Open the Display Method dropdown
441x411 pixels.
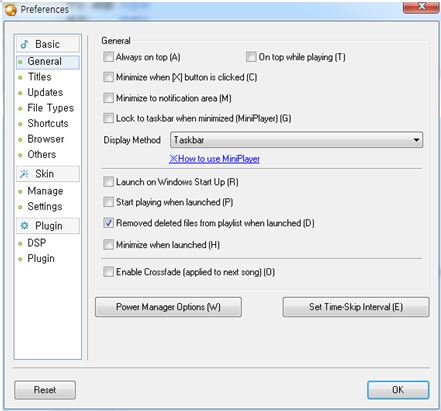point(296,140)
